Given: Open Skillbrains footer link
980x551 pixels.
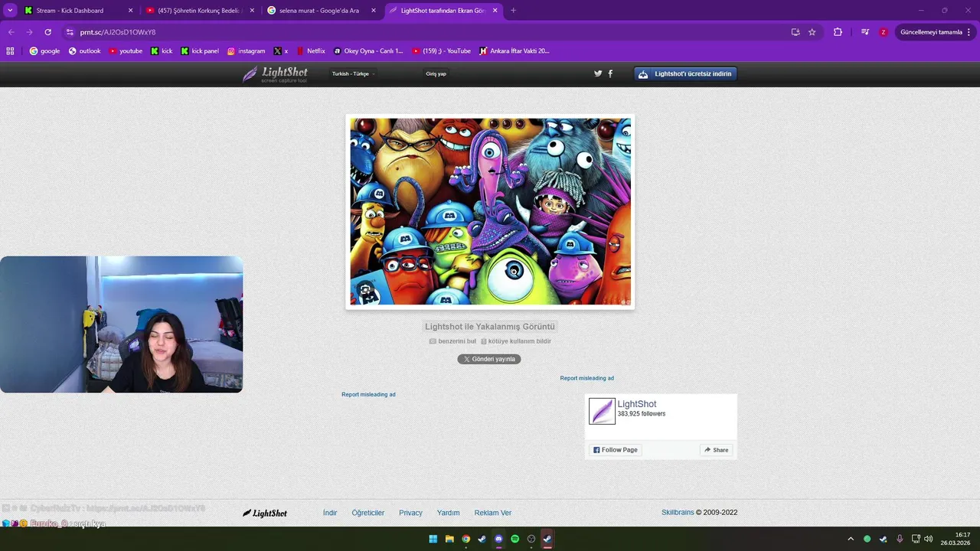Looking at the screenshot, I should point(678,513).
